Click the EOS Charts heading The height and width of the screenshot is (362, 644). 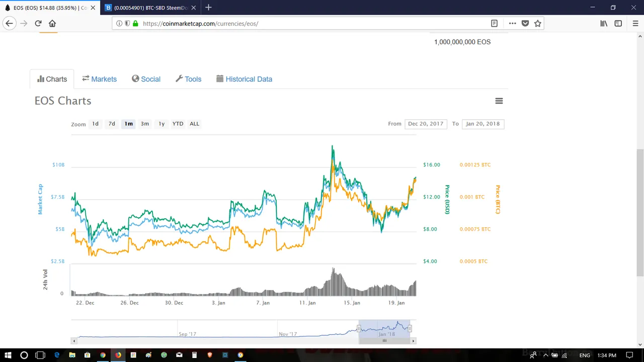(x=63, y=101)
